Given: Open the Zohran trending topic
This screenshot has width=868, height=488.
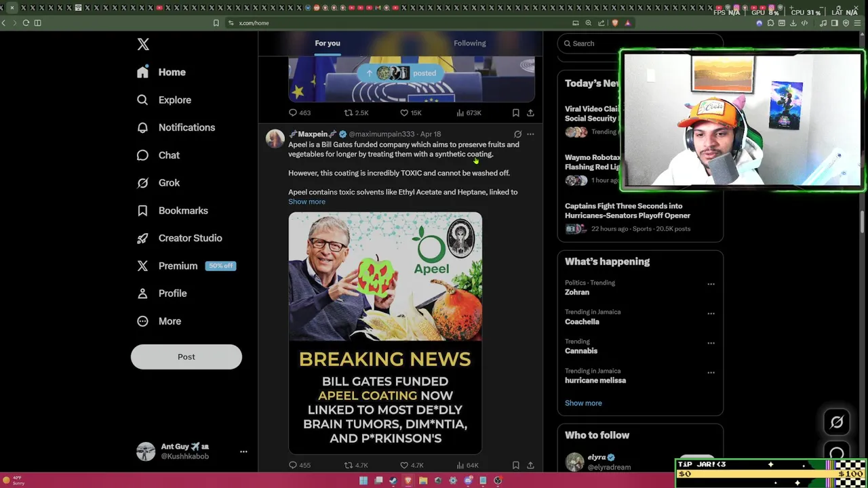Looking at the screenshot, I should (x=577, y=292).
